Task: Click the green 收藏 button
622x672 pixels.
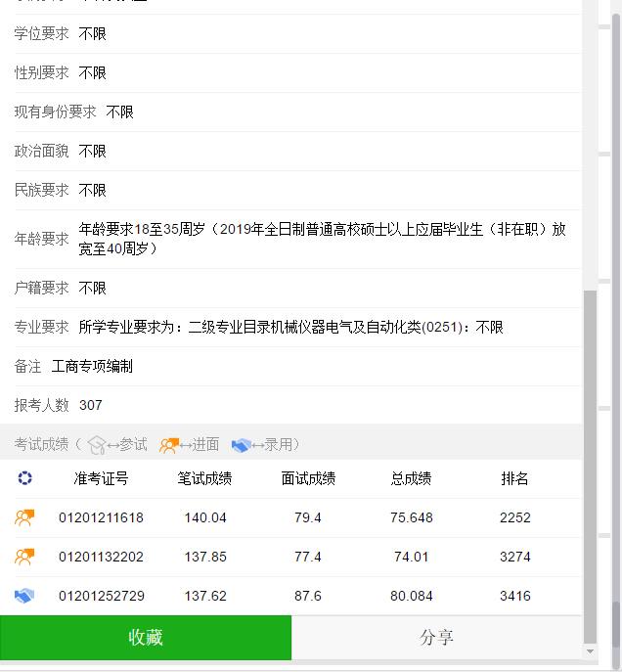Action: pos(146,638)
